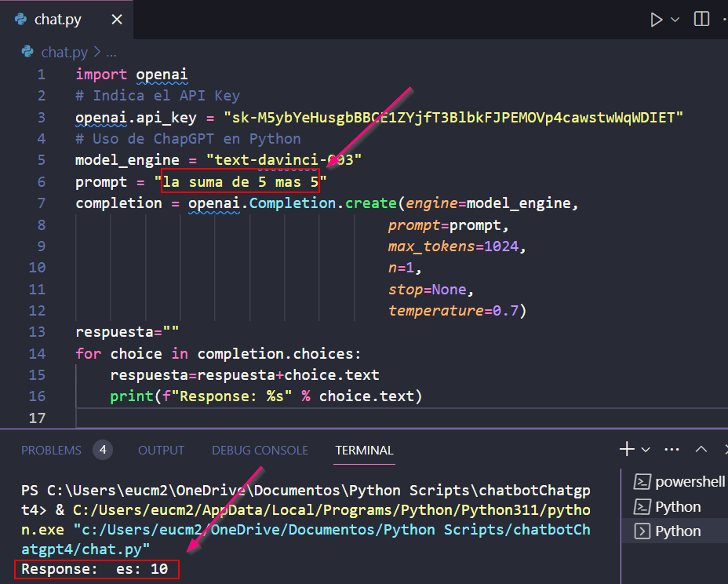Click the 'atgpt4/chat.py"' path in terminal
The width and height of the screenshot is (728, 584).
pos(86,549)
